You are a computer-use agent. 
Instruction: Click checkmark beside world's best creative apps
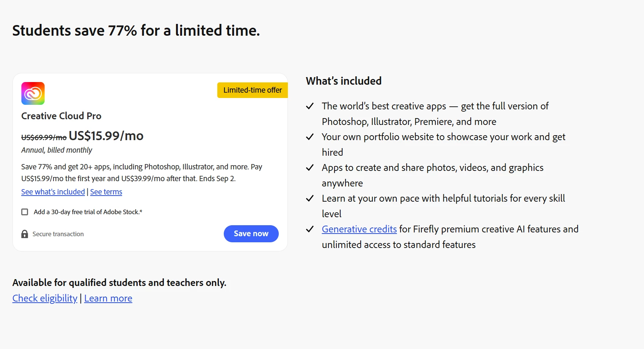pyautogui.click(x=310, y=106)
